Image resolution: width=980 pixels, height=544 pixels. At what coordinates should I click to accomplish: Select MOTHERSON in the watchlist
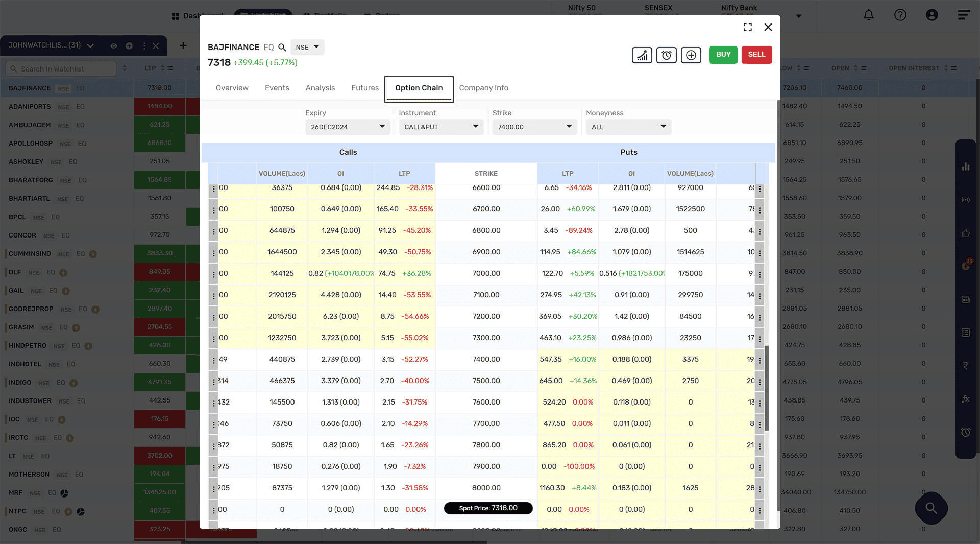click(29, 475)
